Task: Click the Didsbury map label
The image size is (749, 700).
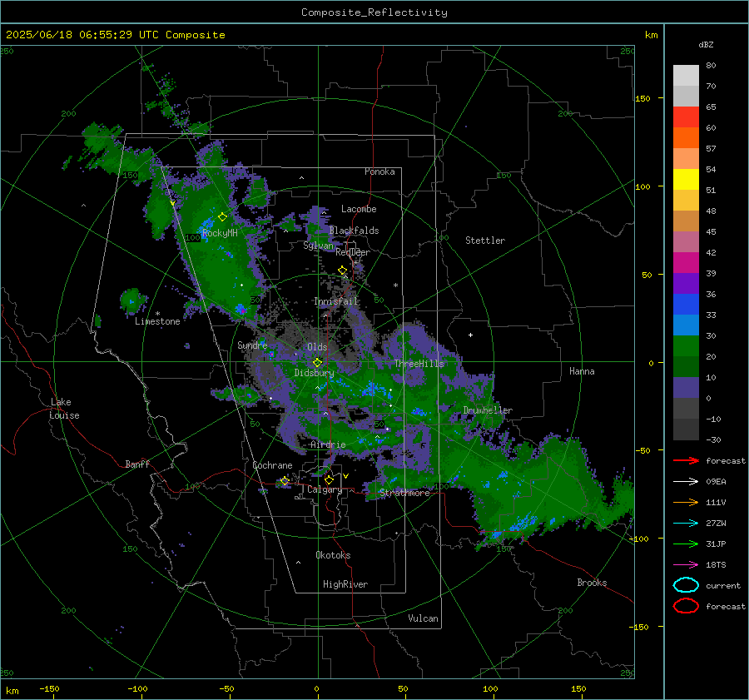Action: 315,373
